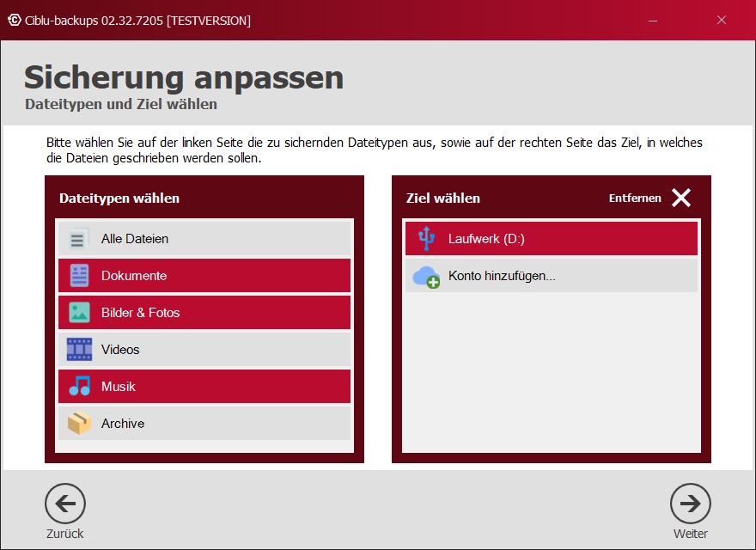Enable the Videos file type

pyautogui.click(x=204, y=349)
